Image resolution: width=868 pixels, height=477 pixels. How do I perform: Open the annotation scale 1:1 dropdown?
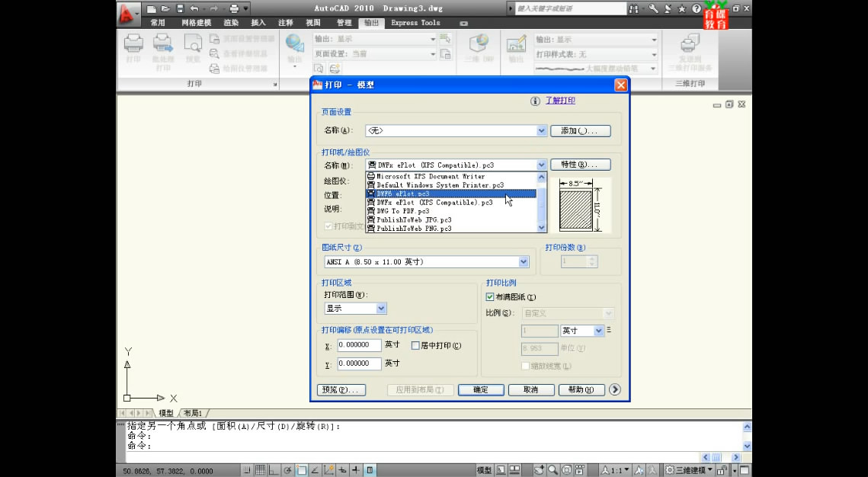click(x=616, y=470)
